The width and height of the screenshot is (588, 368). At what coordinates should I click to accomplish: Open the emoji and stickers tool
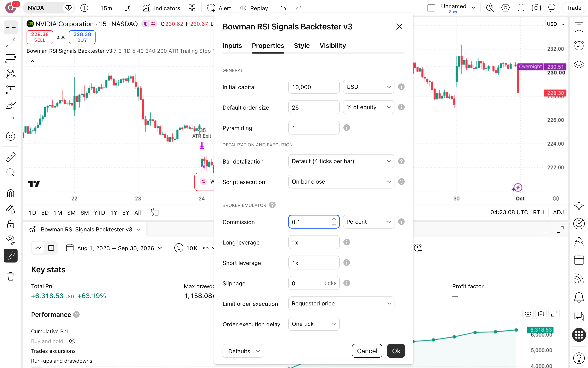pyautogui.click(x=10, y=136)
